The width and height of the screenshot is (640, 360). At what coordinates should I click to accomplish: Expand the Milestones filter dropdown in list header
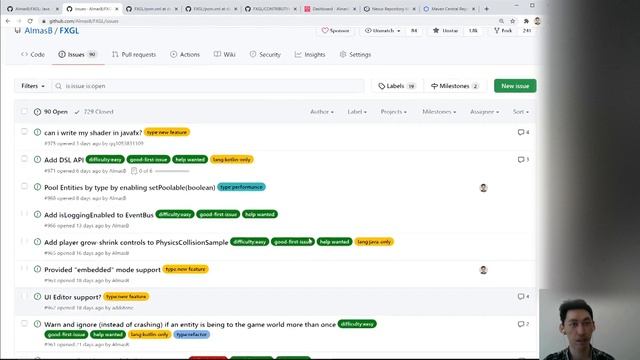(x=439, y=112)
